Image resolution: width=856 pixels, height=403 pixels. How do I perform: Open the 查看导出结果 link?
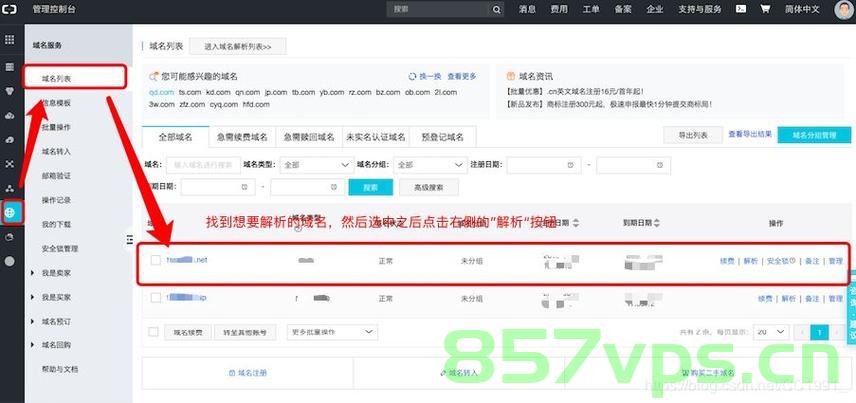[x=750, y=134]
